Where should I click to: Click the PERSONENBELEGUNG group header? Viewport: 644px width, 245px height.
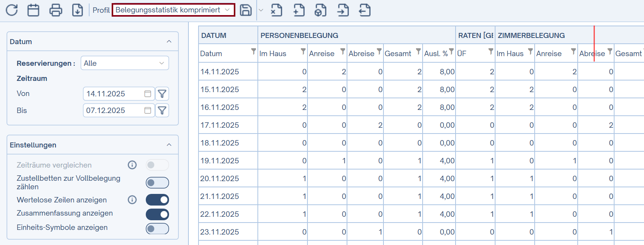[x=357, y=35]
